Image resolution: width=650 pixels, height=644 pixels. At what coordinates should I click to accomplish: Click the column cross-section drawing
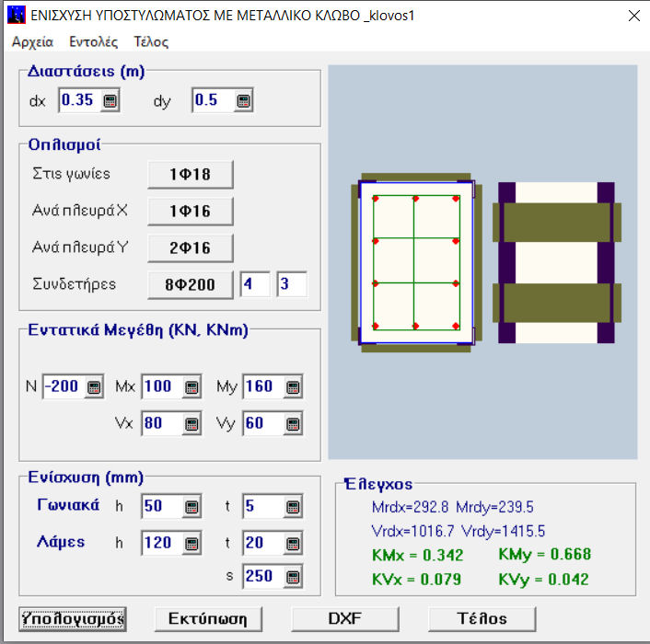coord(414,261)
